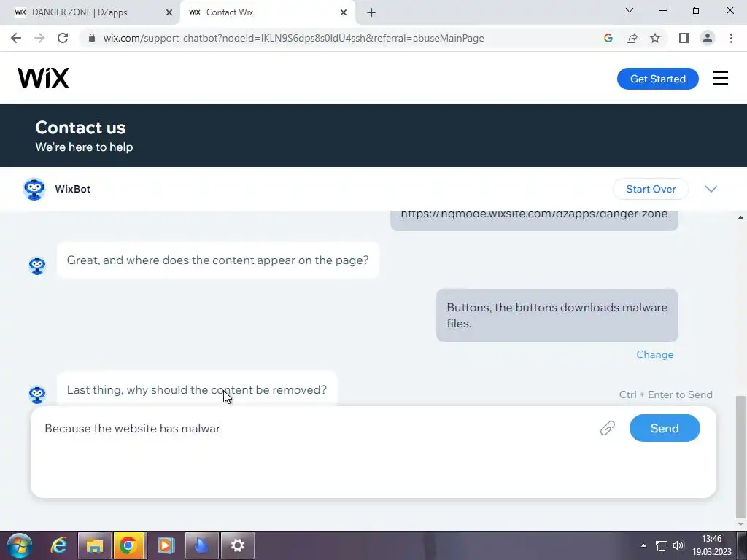Screen dimensions: 747x560
Task: Open Google icon in the address bar
Action: point(608,38)
